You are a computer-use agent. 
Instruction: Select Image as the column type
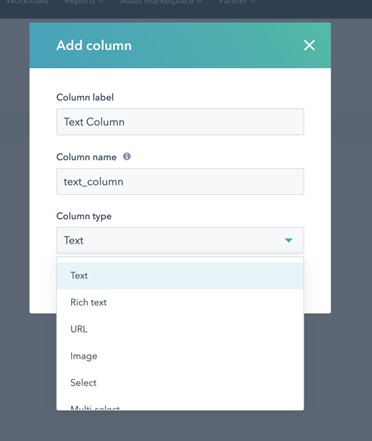tap(180, 356)
